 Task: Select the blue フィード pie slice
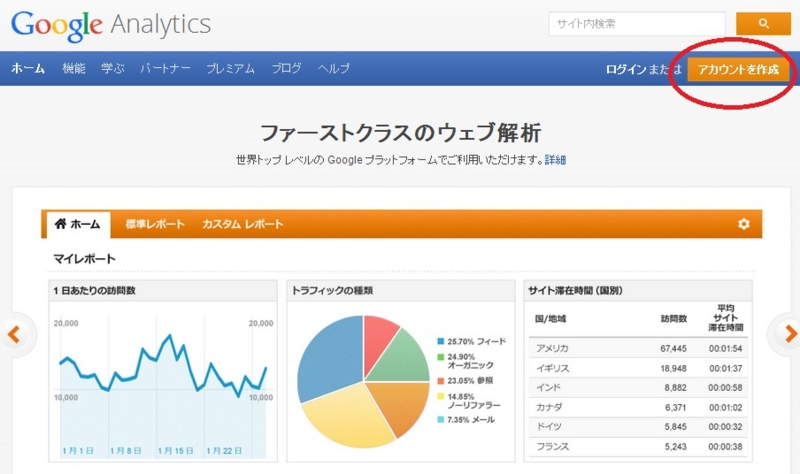(329, 355)
